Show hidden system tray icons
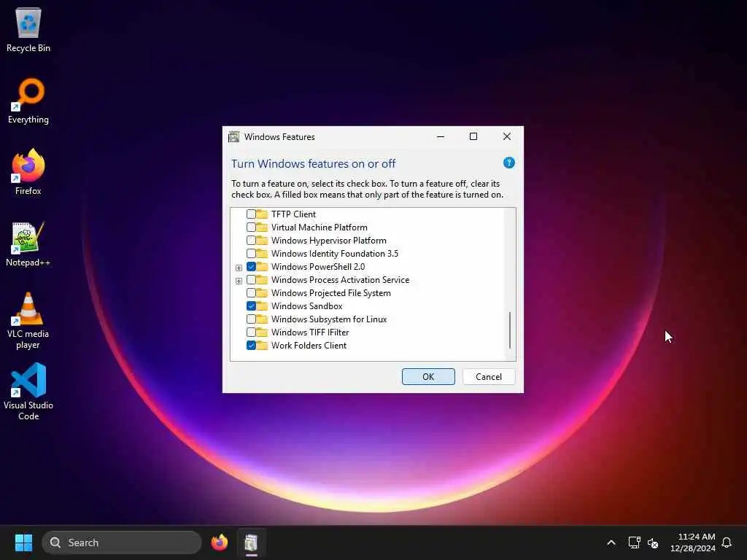747x560 pixels. [x=611, y=542]
